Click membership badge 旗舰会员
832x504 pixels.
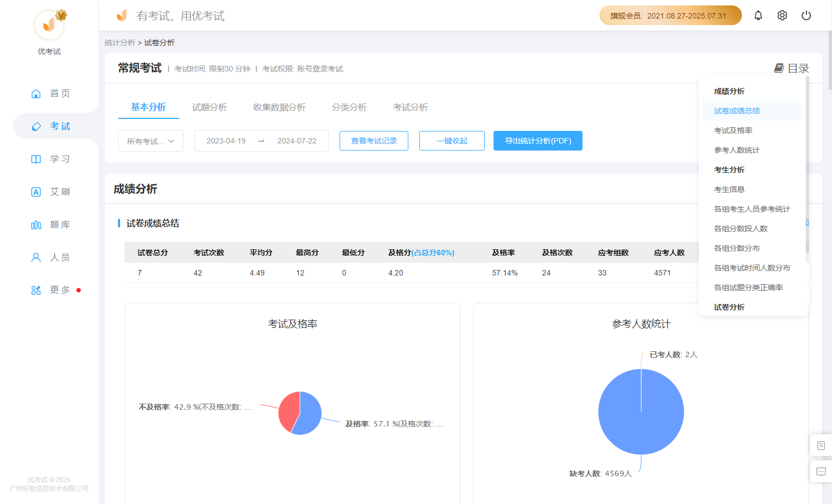point(670,15)
